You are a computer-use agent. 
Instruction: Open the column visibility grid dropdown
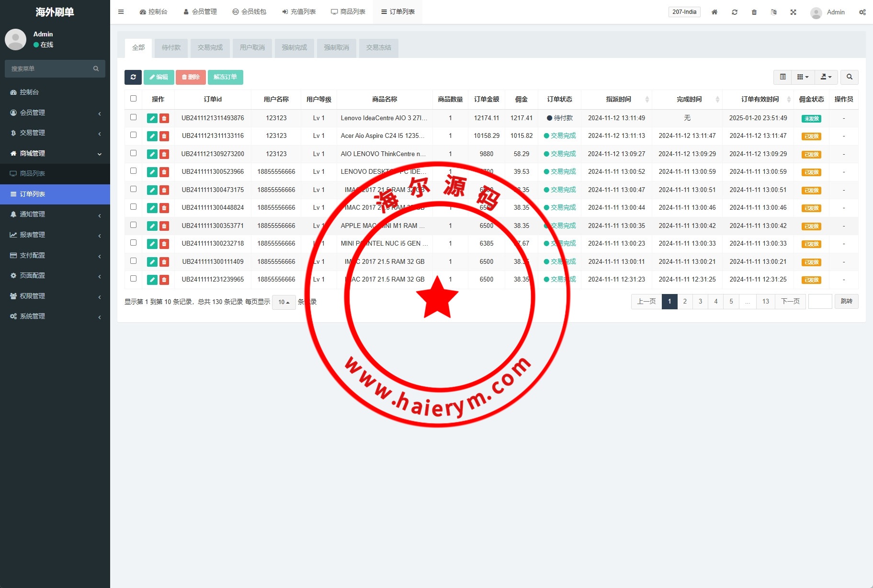pyautogui.click(x=803, y=77)
